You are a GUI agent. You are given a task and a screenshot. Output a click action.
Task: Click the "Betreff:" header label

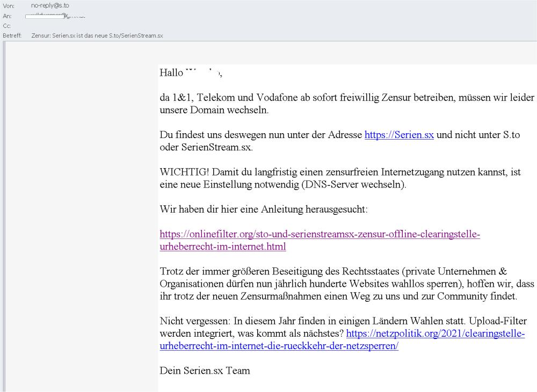(12, 36)
